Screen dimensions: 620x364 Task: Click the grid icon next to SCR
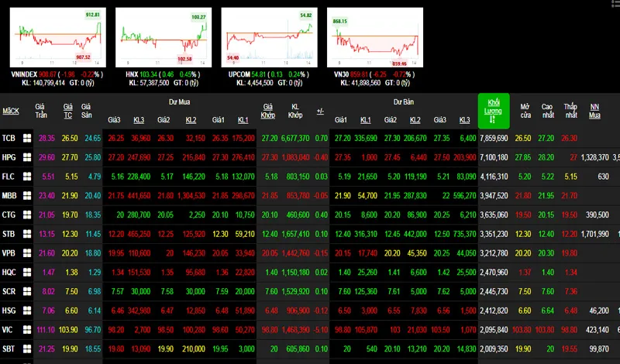[27, 291]
